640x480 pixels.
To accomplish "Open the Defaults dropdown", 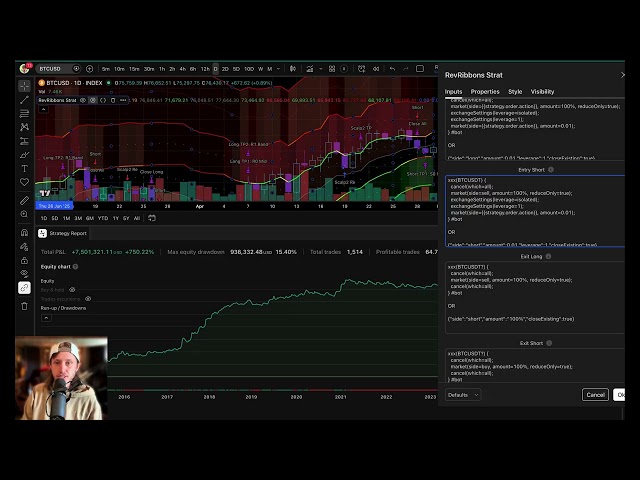I will [462, 395].
